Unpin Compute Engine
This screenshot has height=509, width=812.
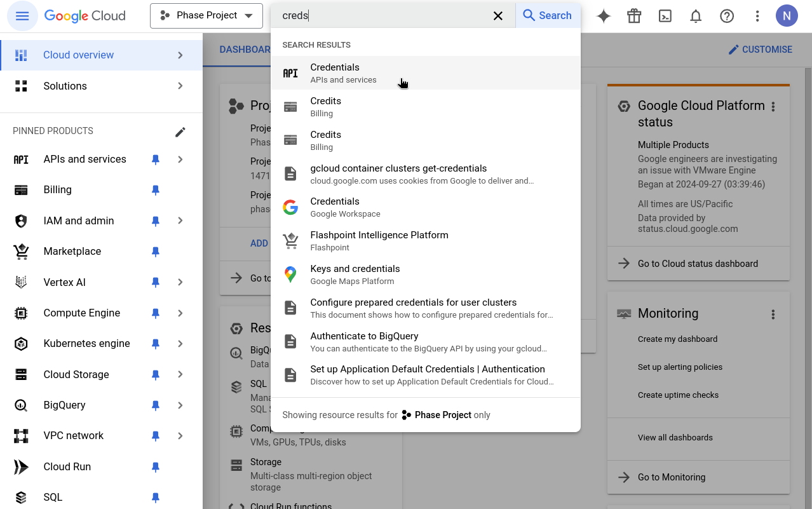click(155, 313)
